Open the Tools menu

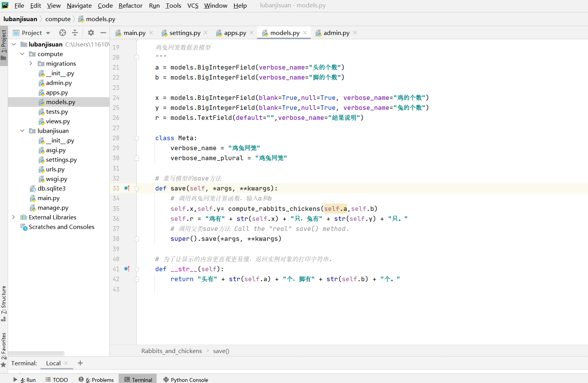pyautogui.click(x=173, y=5)
